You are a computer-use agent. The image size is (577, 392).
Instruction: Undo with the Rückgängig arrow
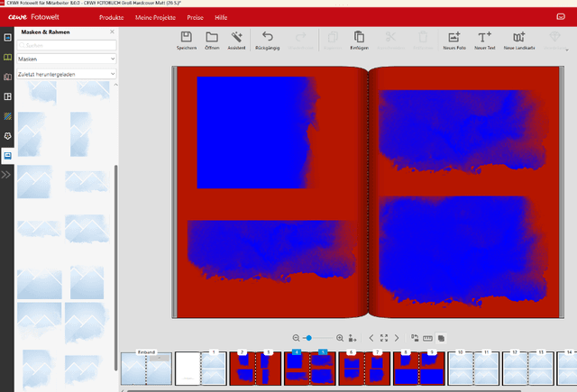(x=268, y=41)
